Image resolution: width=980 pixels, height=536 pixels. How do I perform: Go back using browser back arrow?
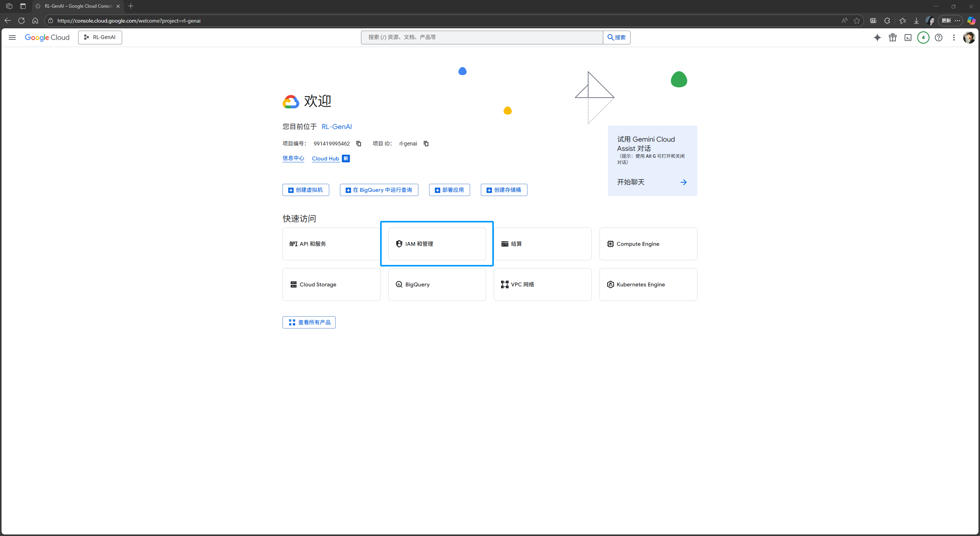(8, 21)
